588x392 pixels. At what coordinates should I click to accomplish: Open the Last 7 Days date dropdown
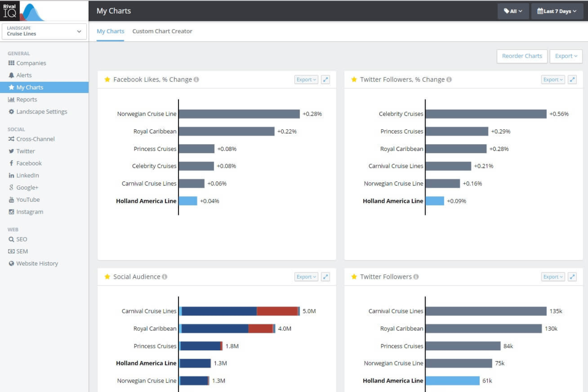[557, 11]
